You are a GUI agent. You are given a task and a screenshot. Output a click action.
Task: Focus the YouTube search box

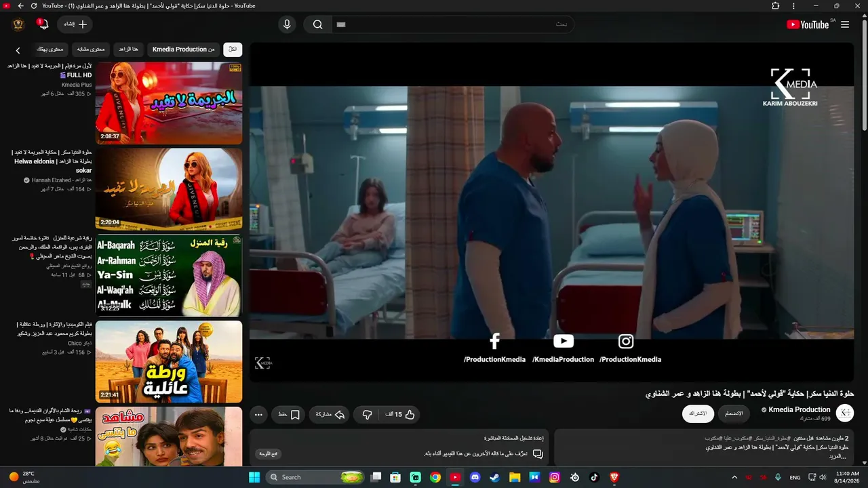(x=452, y=24)
